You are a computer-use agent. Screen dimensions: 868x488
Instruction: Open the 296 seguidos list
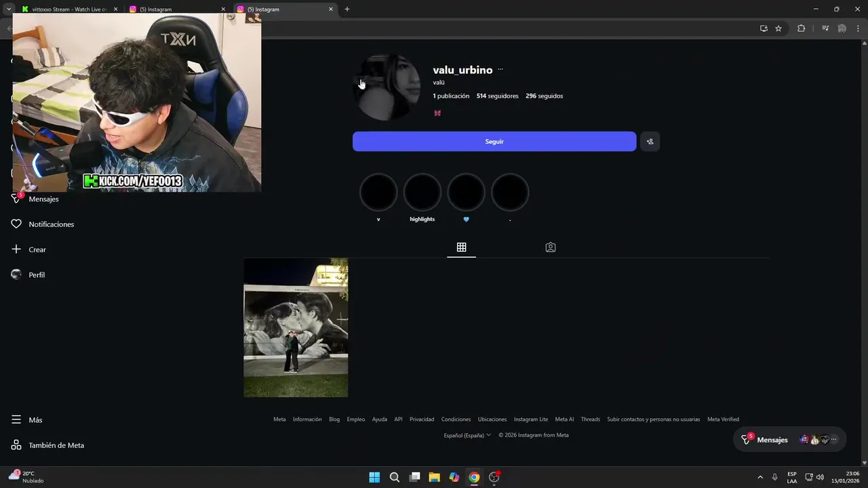[x=544, y=96]
